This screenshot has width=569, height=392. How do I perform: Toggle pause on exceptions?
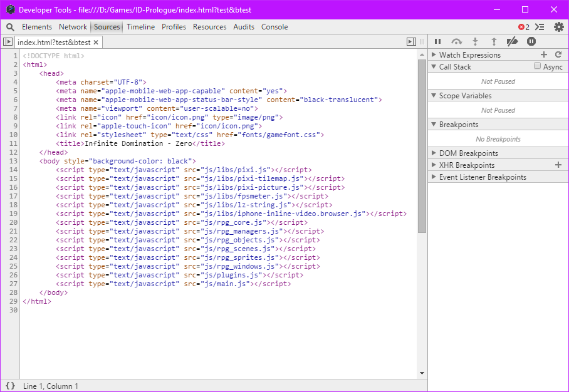pos(531,42)
